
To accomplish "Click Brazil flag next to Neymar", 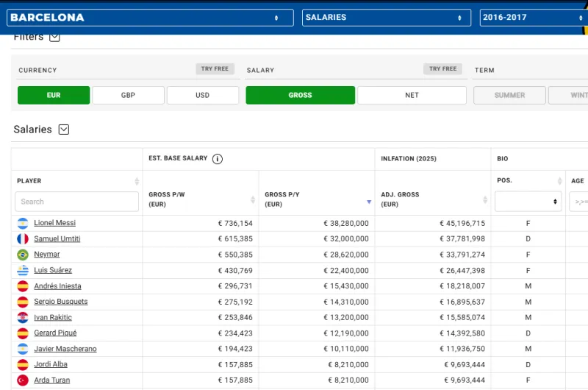I will 23,255.
